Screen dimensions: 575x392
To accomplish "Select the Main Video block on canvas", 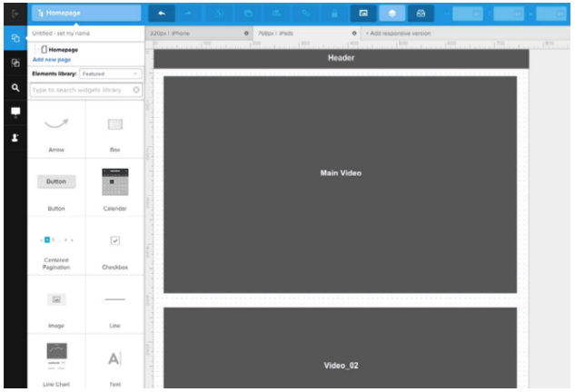I will click(x=341, y=184).
